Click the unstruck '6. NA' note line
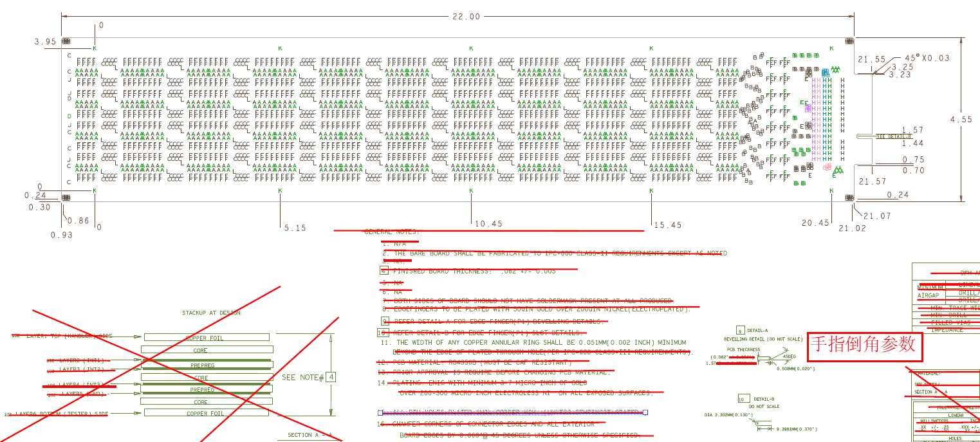The image size is (980, 442). pos(392,291)
